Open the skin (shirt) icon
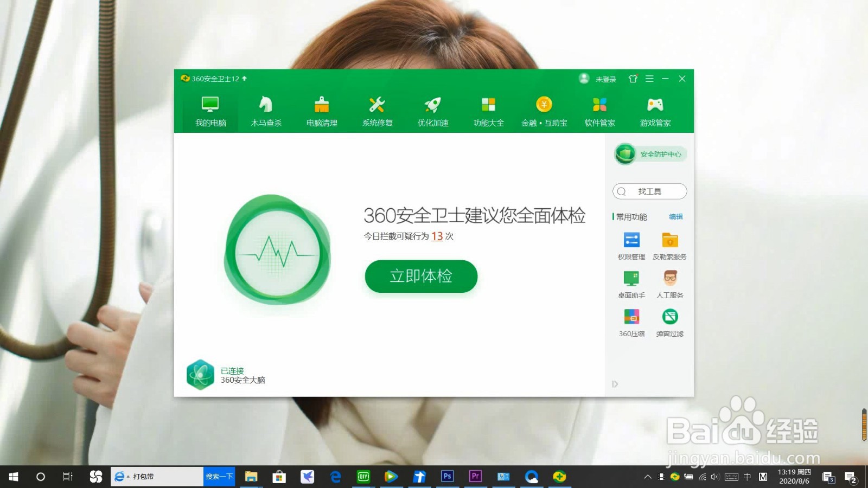 pyautogui.click(x=633, y=79)
